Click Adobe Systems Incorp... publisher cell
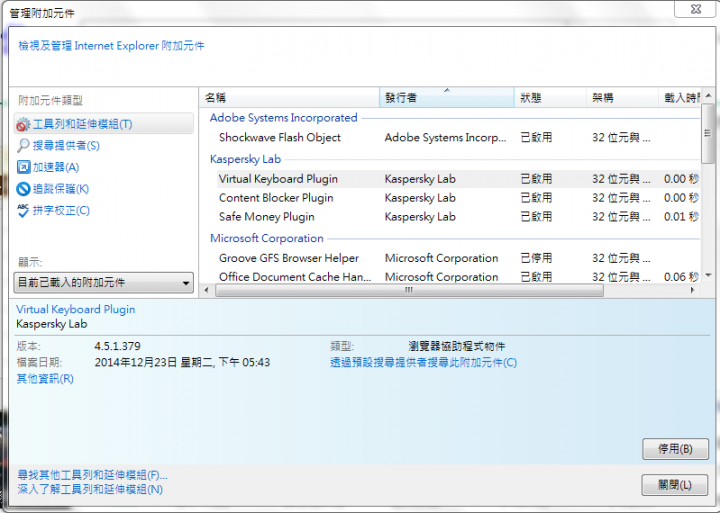 click(x=445, y=137)
